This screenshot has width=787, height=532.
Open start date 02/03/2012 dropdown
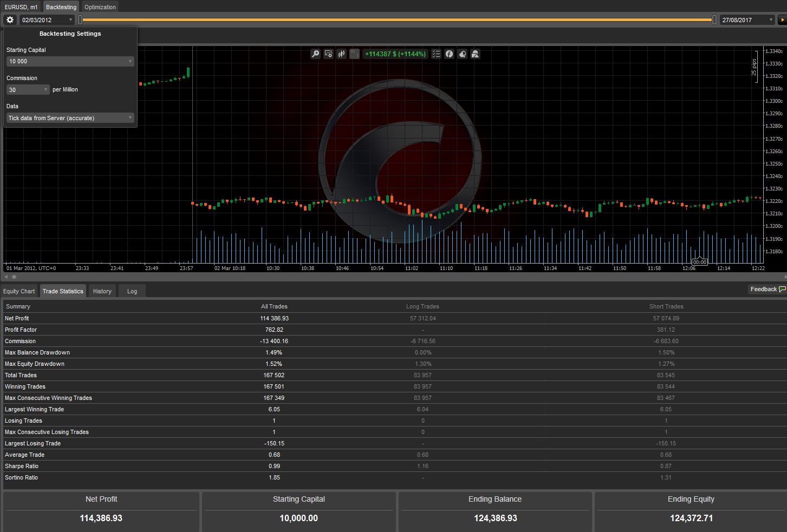pyautogui.click(x=47, y=20)
